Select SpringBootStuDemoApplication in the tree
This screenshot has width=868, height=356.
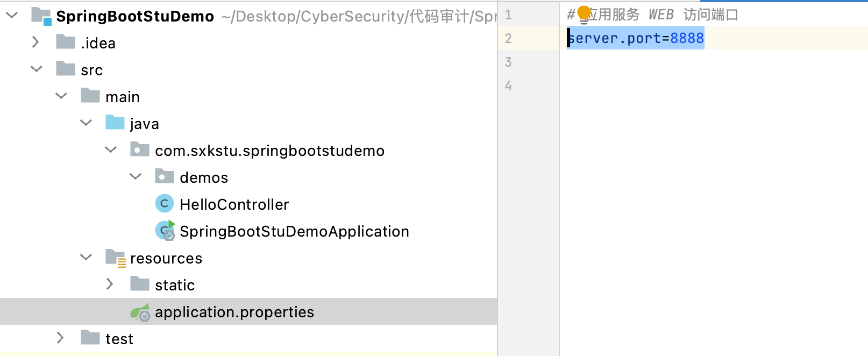(294, 231)
